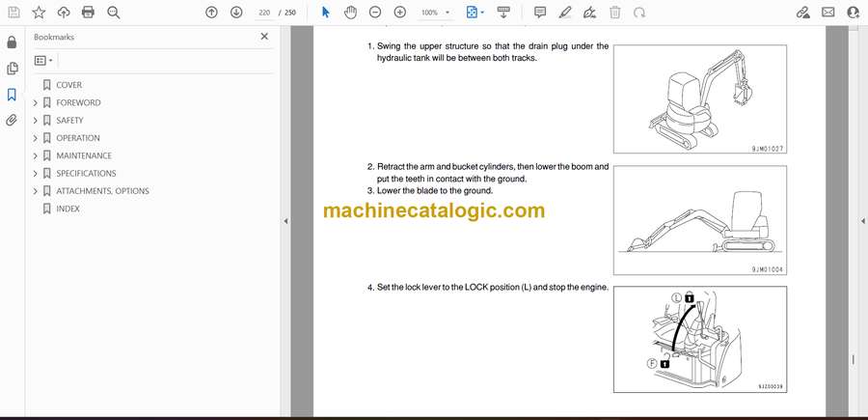Expand the ATTACHMENTS, OPTIONS bookmark
This screenshot has height=420, width=868.
(36, 191)
